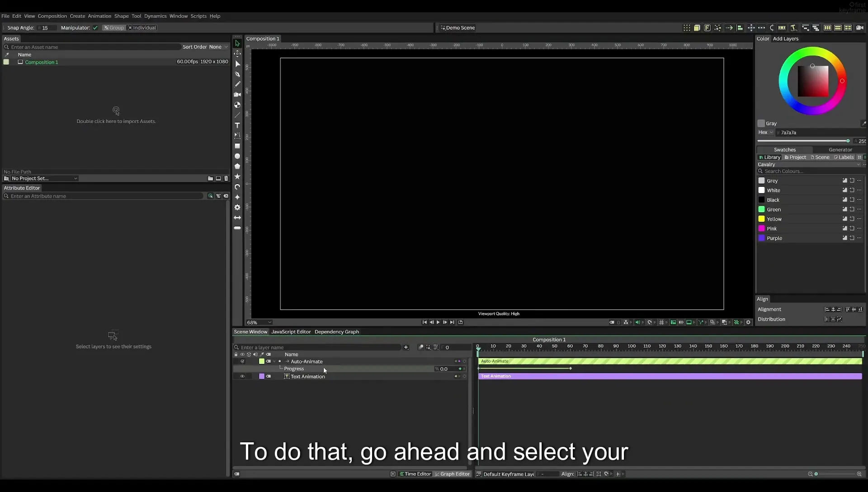Toggle the Manipulator checkbox

(x=95, y=28)
